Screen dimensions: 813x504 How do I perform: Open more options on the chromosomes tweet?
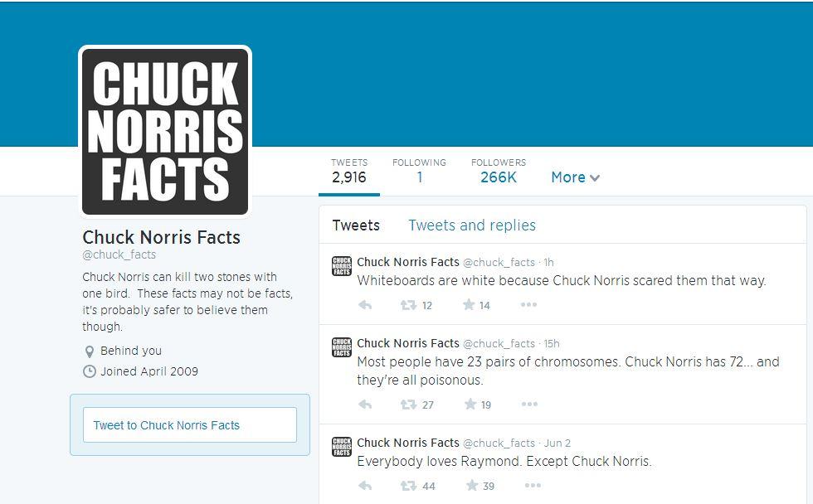529,404
